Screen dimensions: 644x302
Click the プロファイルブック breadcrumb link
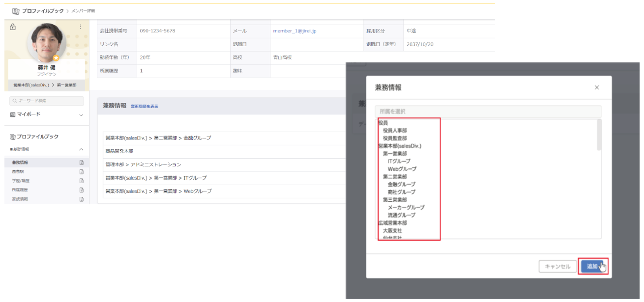[43, 11]
